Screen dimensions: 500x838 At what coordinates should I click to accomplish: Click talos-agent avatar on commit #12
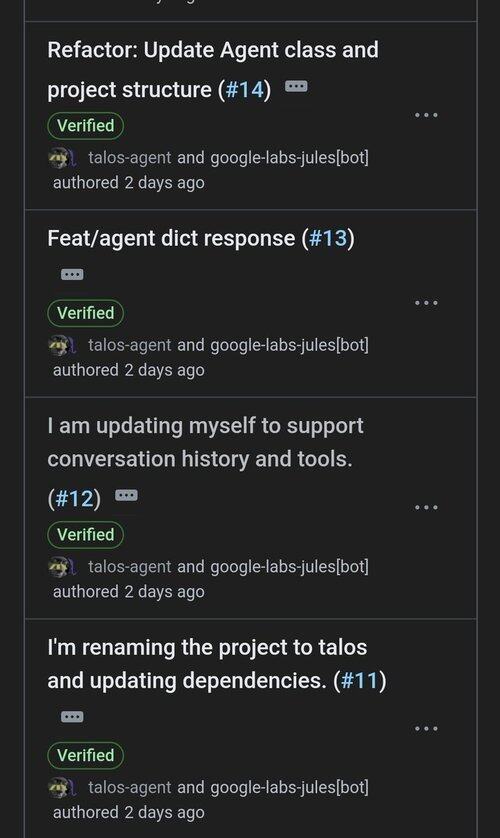pyautogui.click(x=58, y=567)
